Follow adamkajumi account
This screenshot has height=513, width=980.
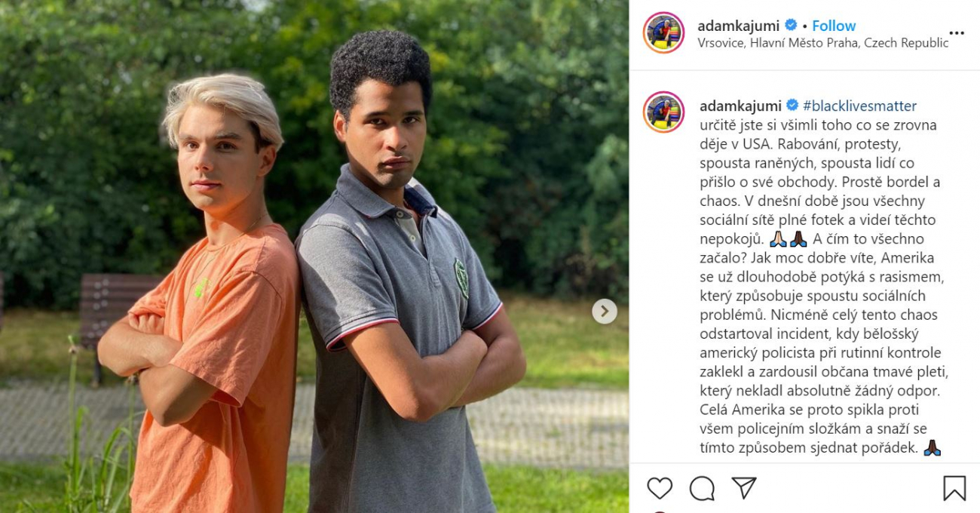[834, 26]
